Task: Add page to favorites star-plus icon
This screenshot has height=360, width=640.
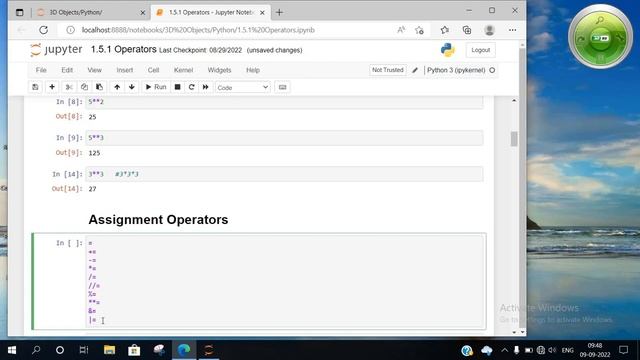Action: coord(419,30)
